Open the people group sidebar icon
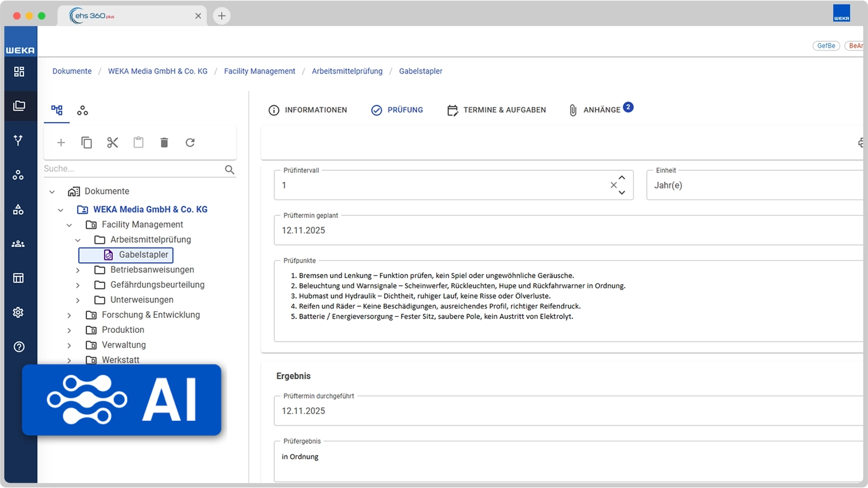 pos(18,243)
